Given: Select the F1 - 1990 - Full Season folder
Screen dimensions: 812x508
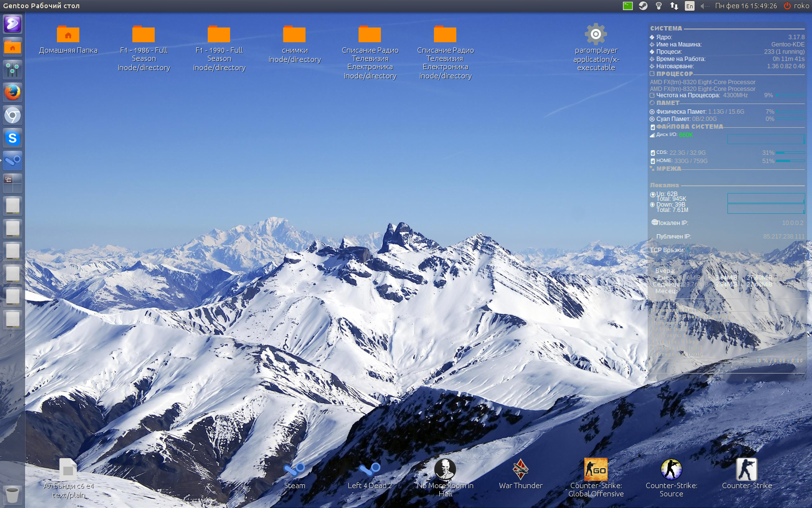Looking at the screenshot, I should click(x=219, y=48).
